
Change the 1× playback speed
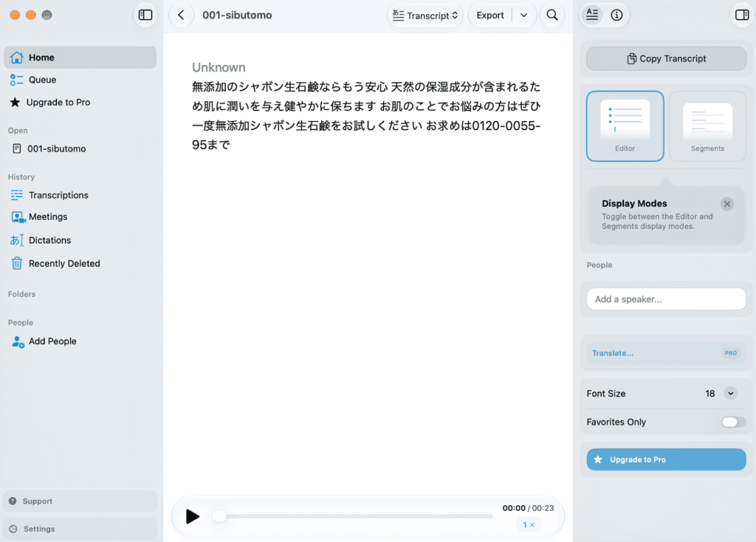point(529,524)
